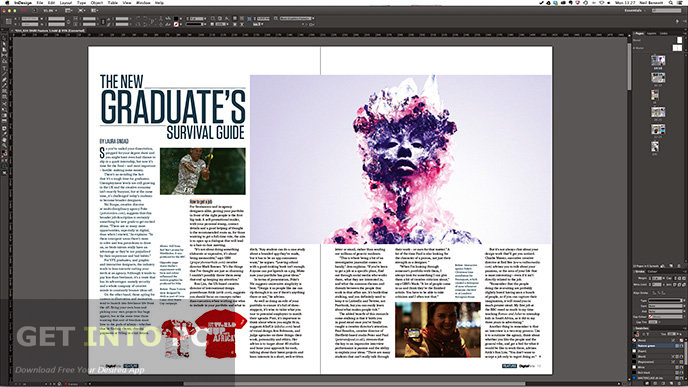Open the File menu
This screenshot has width=688, height=387.
[39, 3]
